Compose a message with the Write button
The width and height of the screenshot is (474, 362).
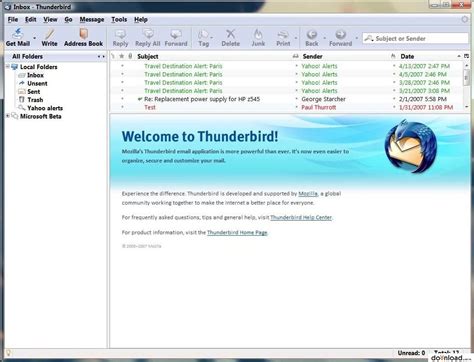coord(49,37)
